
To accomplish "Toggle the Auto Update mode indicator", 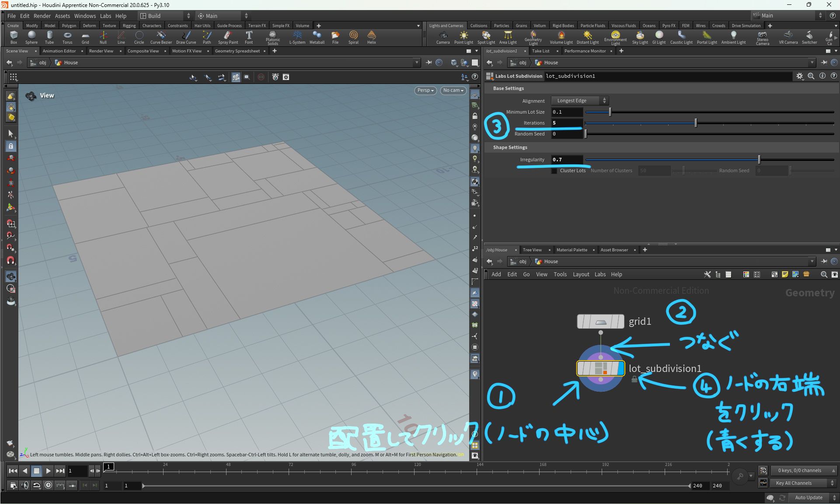I will coord(809,497).
